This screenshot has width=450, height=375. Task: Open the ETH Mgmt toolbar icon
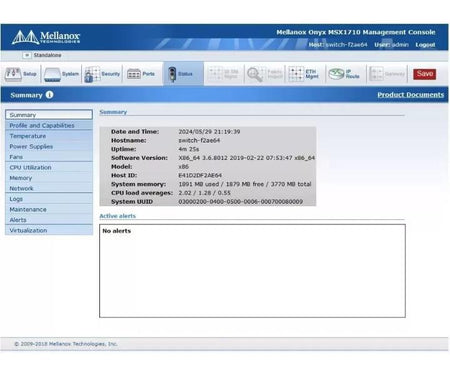(x=296, y=74)
